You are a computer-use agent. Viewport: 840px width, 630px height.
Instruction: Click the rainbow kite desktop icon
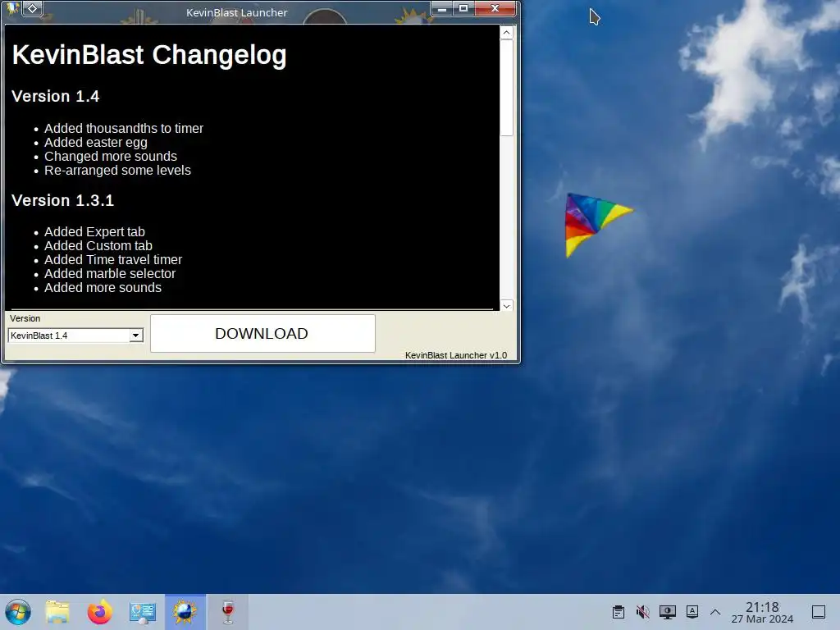pos(598,225)
